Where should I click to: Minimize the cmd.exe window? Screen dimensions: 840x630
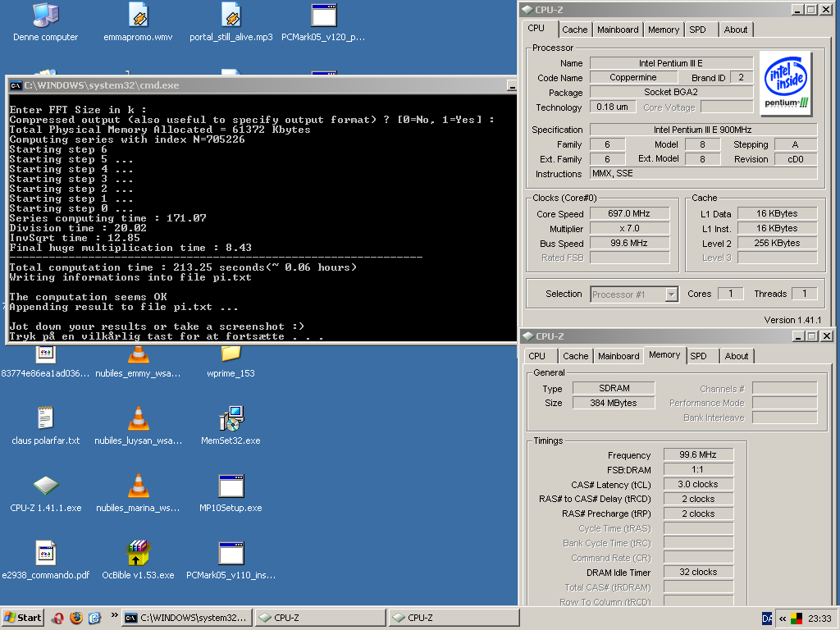512,85
